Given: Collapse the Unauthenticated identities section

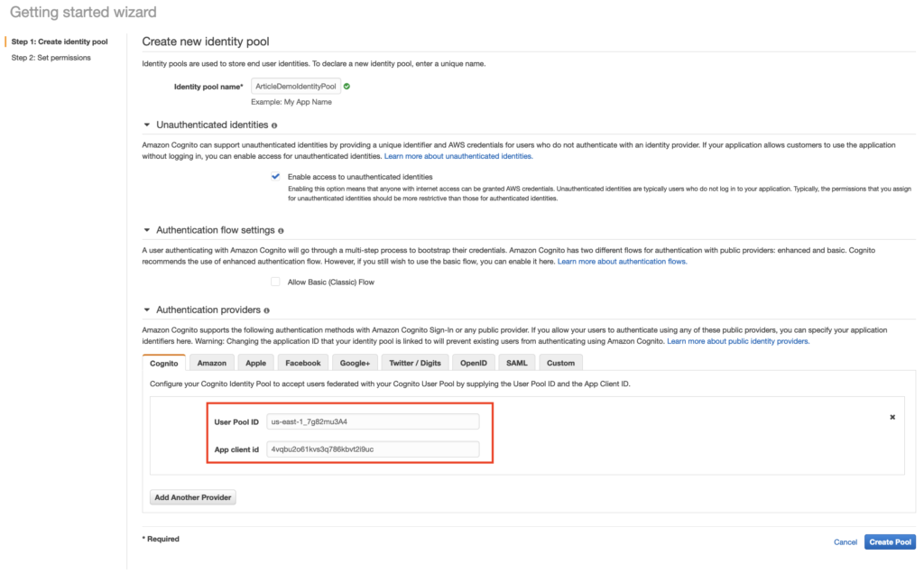Looking at the screenshot, I should 147,125.
